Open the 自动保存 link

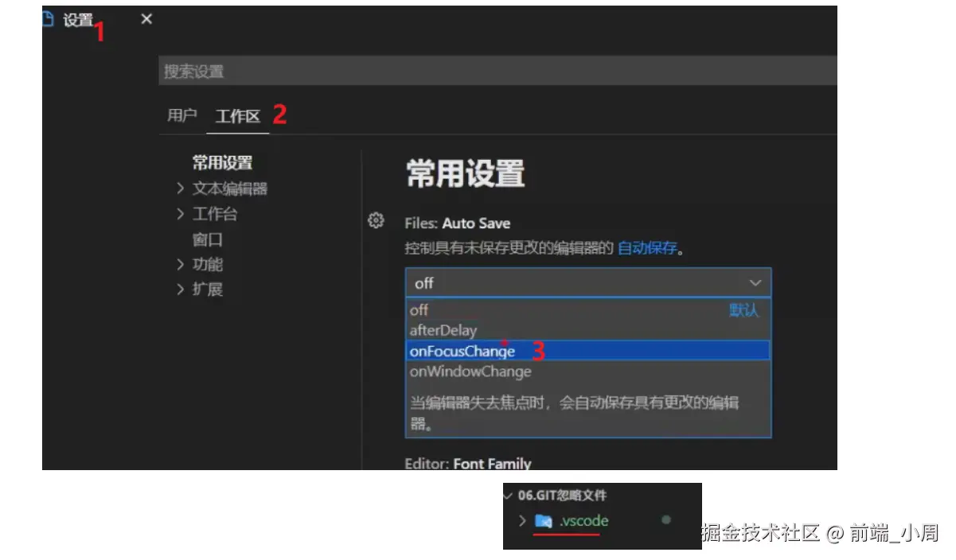pyautogui.click(x=647, y=248)
